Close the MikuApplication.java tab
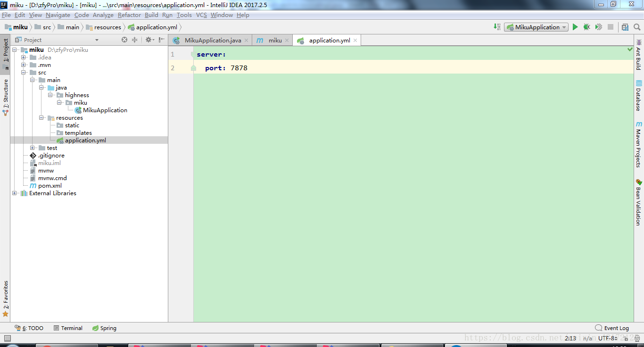 (246, 41)
